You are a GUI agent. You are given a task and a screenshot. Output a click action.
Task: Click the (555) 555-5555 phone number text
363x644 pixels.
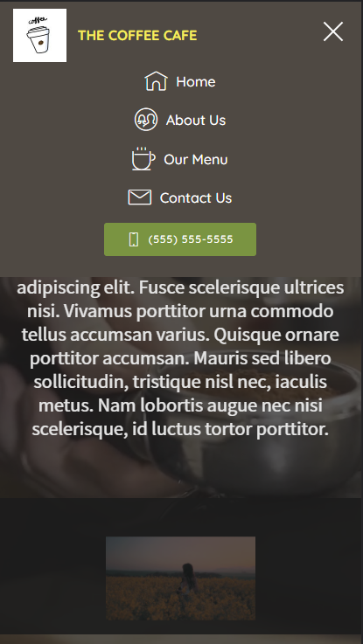[x=191, y=239]
